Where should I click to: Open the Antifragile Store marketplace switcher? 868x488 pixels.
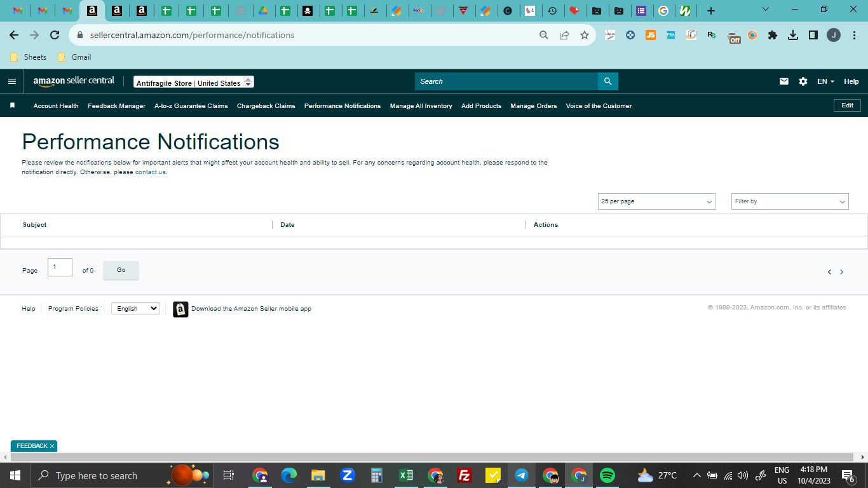(x=194, y=83)
